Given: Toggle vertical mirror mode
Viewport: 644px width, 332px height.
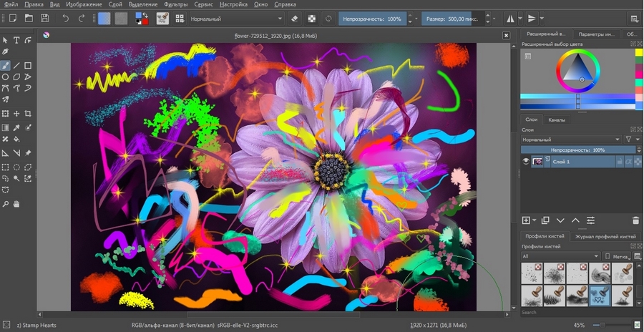Looking at the screenshot, I should 532,19.
